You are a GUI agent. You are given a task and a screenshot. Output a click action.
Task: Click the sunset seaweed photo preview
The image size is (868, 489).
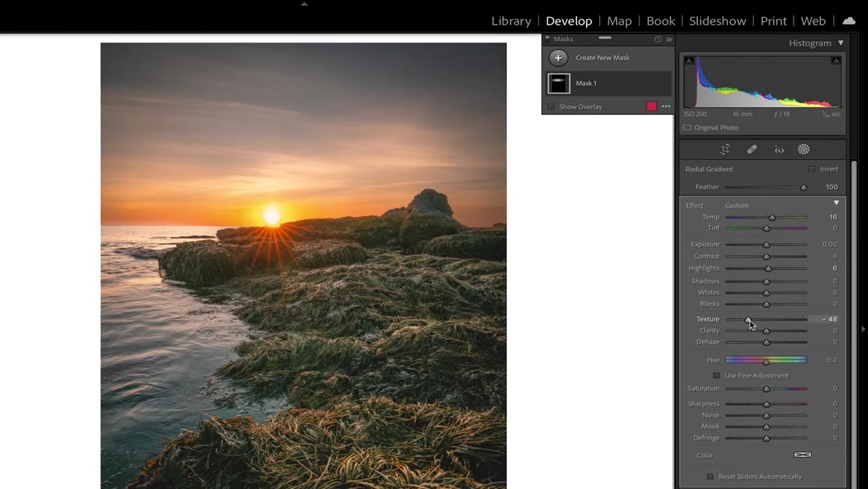pyautogui.click(x=304, y=265)
